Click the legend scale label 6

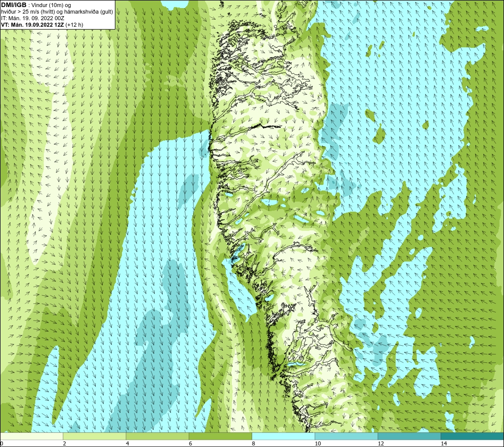(191, 443)
